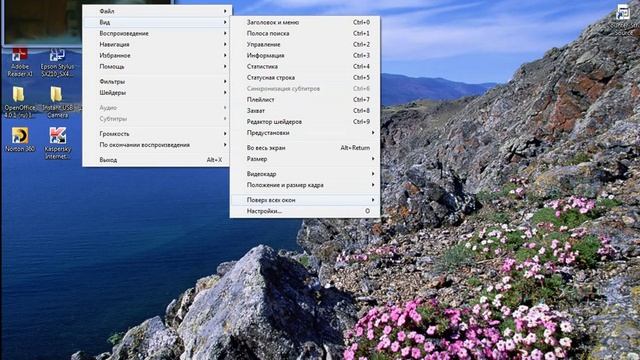The height and width of the screenshot is (360, 640).
Task: Open Настройки... settings entry
Action: click(x=305, y=211)
